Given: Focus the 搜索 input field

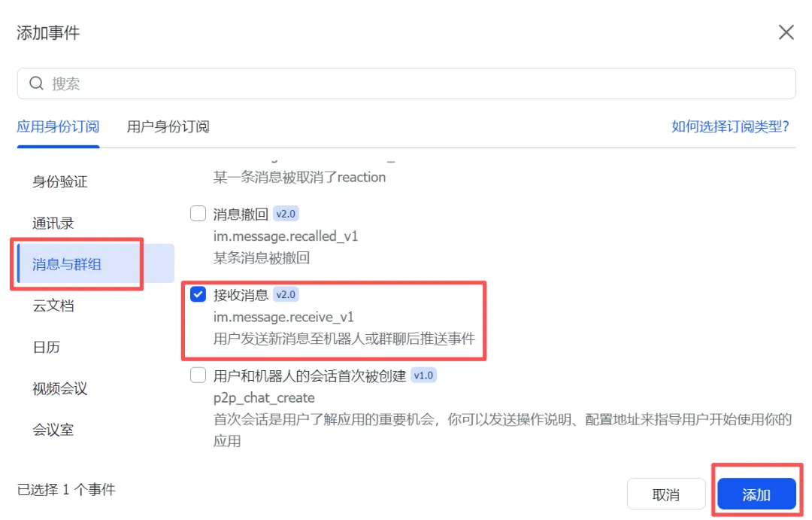Looking at the screenshot, I should click(x=407, y=84).
